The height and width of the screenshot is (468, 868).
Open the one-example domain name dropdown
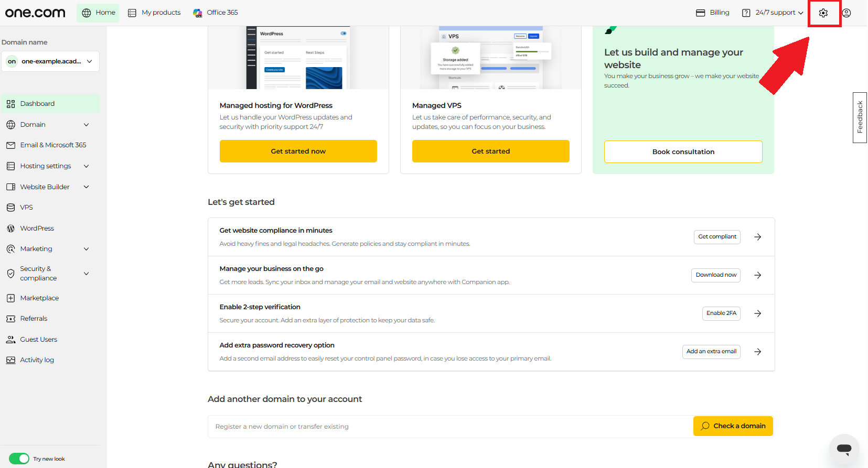click(x=50, y=61)
